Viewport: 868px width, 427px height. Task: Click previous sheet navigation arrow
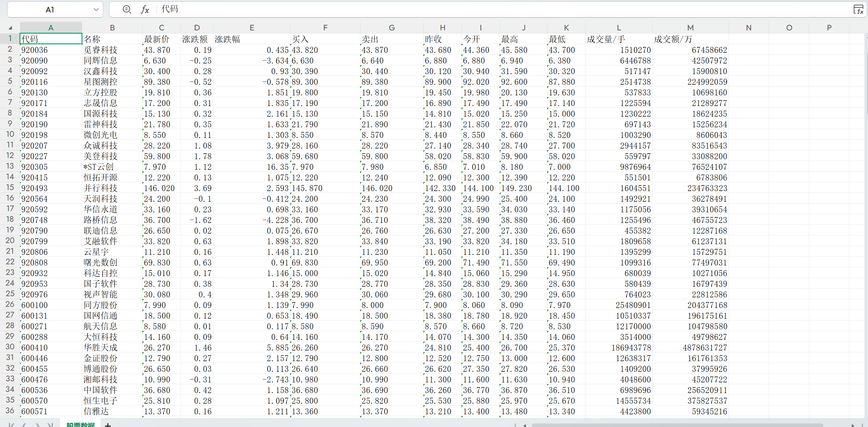click(x=24, y=425)
